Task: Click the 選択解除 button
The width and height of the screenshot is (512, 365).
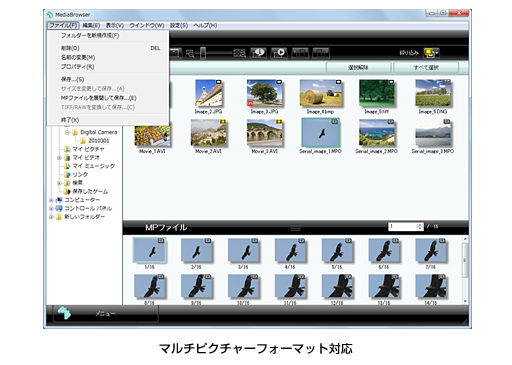Action: 358,68
